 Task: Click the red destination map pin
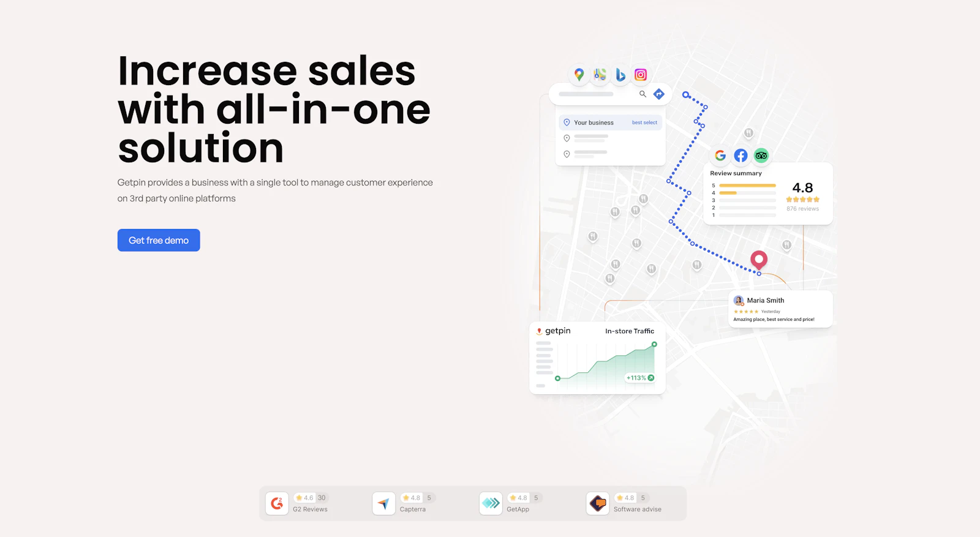tap(759, 260)
